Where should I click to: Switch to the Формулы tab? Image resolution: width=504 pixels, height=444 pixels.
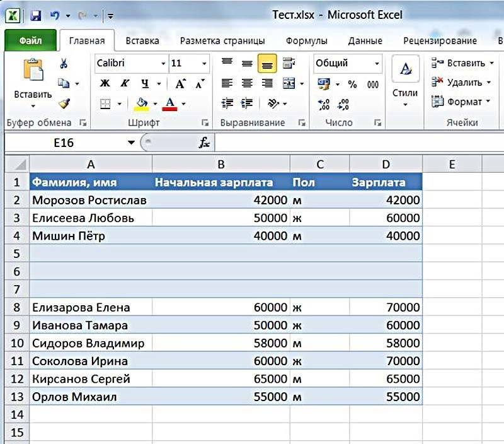(306, 41)
